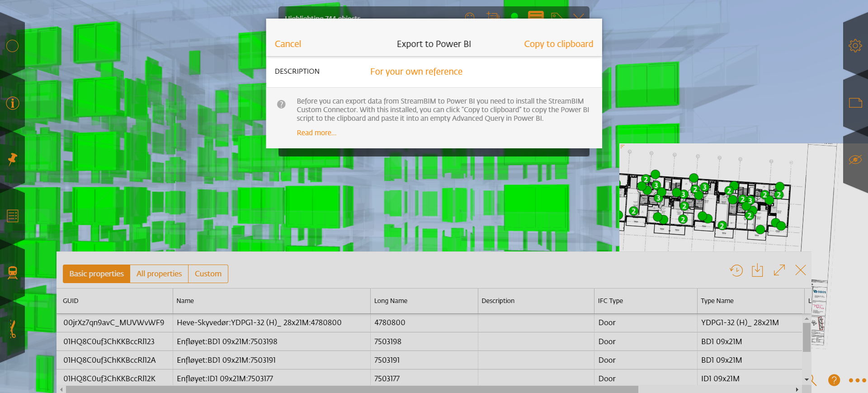Viewport: 868px width, 393px height.
Task: Select row Heve-Skyvedør:YDPG1-32 (H)_ 28x21M:4780800
Action: (x=259, y=323)
